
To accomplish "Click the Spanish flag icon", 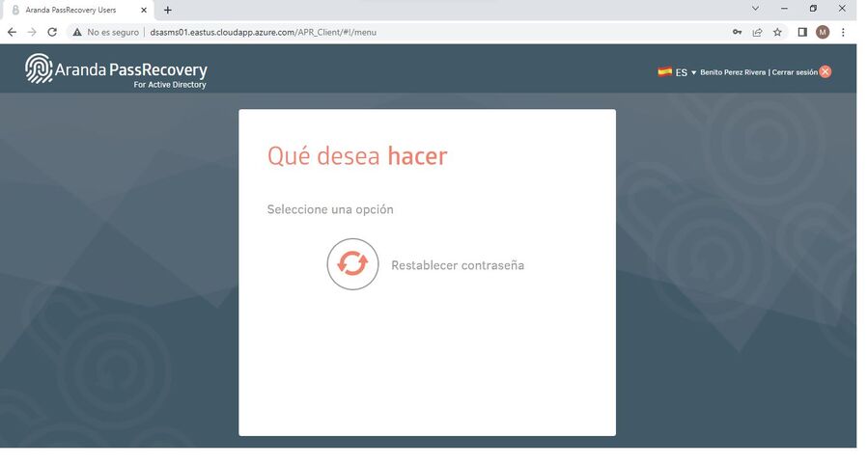I will point(664,71).
